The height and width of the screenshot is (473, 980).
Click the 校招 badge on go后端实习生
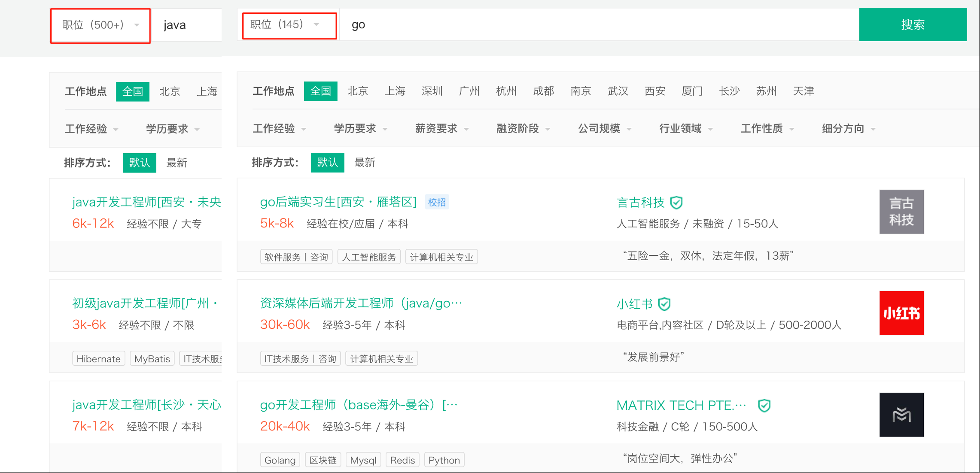437,202
